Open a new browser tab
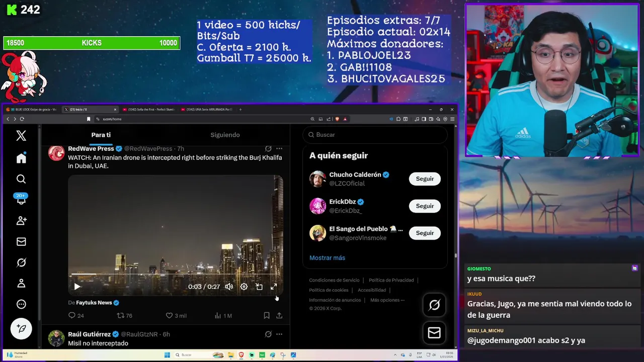The height and width of the screenshot is (362, 644). (x=240, y=110)
